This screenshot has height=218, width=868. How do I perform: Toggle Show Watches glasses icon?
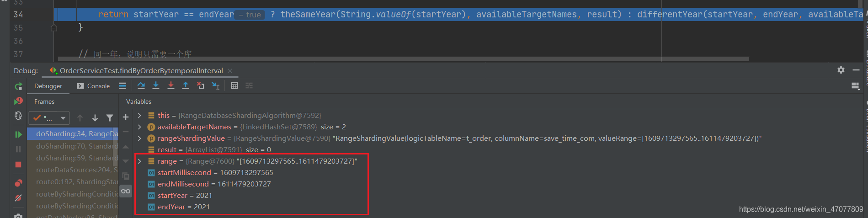(x=126, y=191)
